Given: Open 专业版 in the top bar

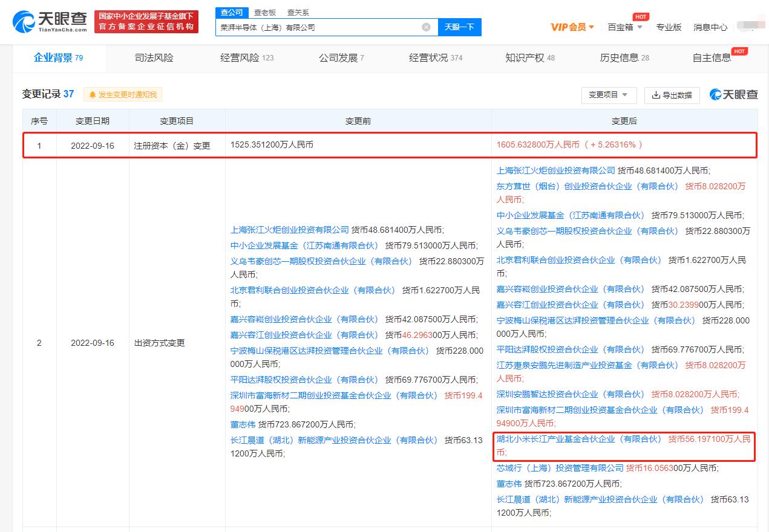Looking at the screenshot, I should click(669, 27).
